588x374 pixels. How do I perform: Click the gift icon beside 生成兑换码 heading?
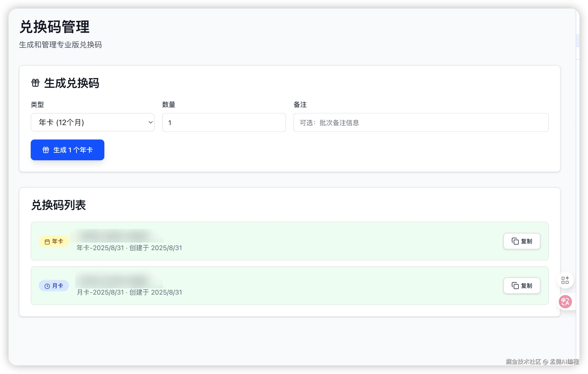[35, 83]
